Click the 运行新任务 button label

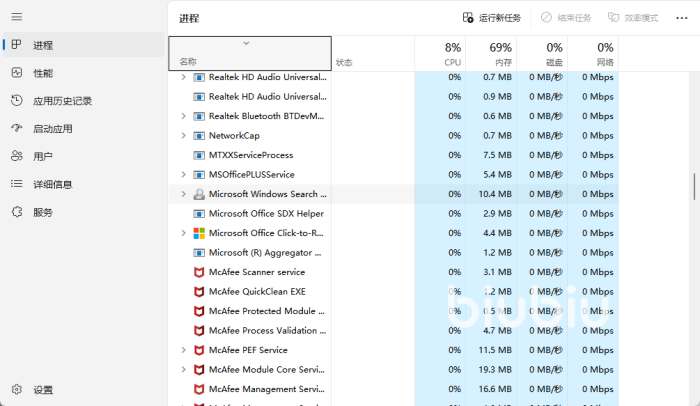[x=500, y=18]
